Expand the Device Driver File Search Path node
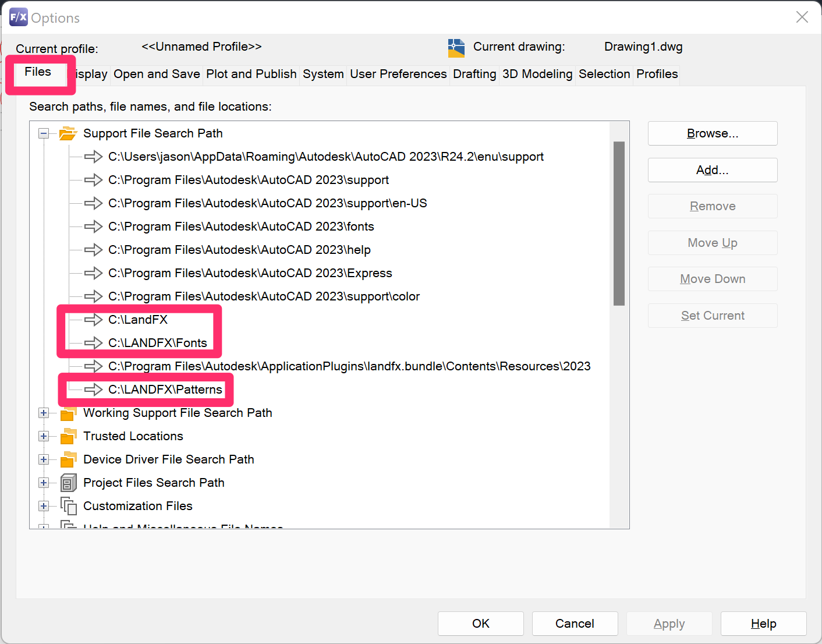Screen dimensions: 822x644 [44, 459]
